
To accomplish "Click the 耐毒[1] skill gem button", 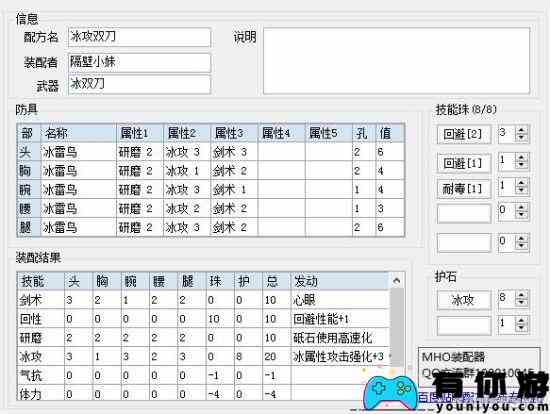I will pyautogui.click(x=464, y=189).
